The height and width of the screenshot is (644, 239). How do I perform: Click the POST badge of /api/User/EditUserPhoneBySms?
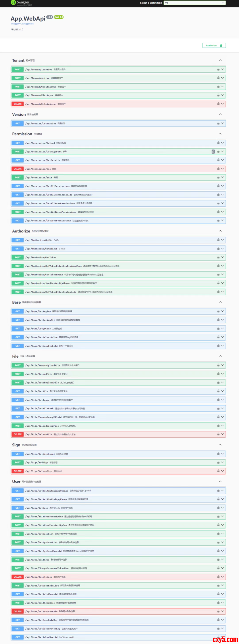17,516
